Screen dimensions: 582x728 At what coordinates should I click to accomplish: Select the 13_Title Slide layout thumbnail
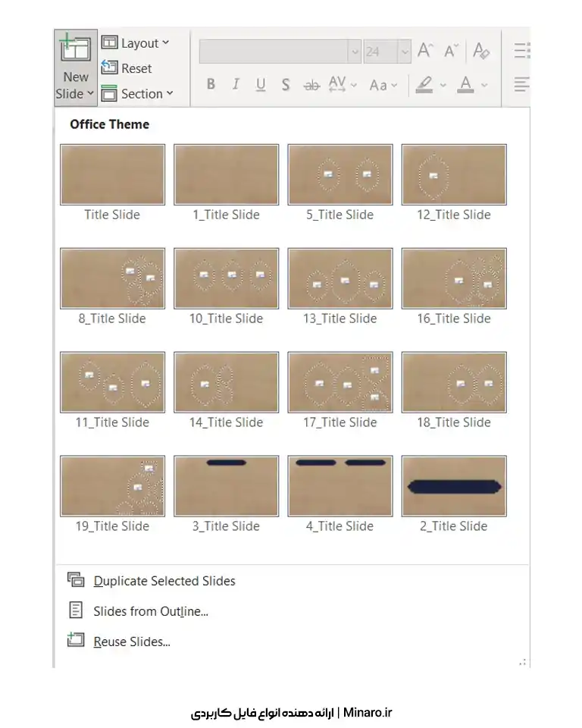[340, 278]
